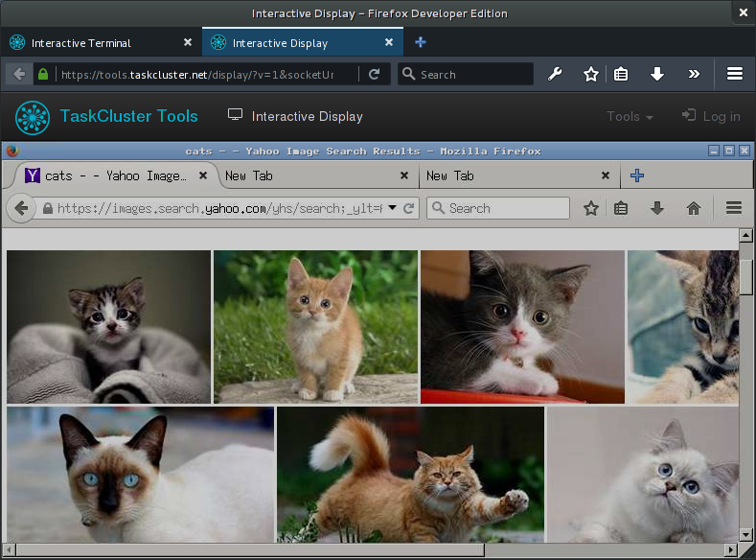Click home icon in inner Firefox toolbar
The image size is (756, 560).
pos(694,208)
